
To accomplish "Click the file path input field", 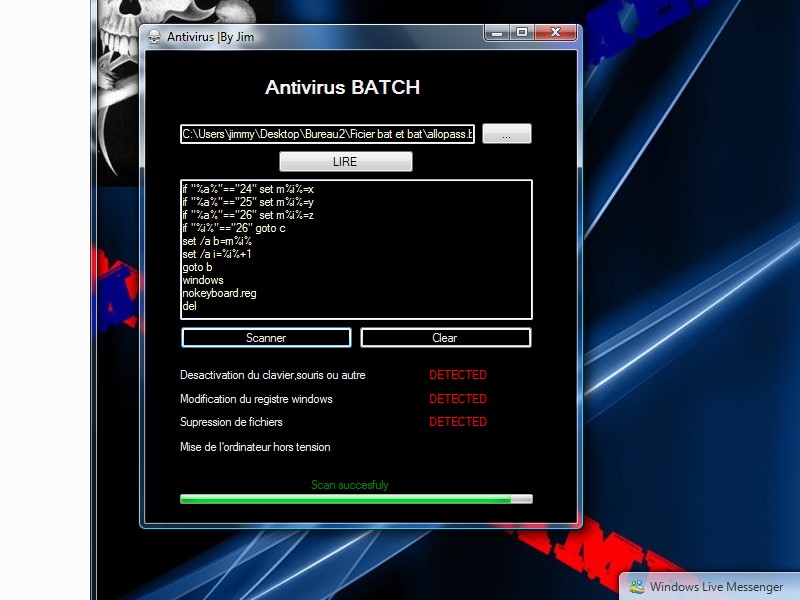I will tap(327, 134).
